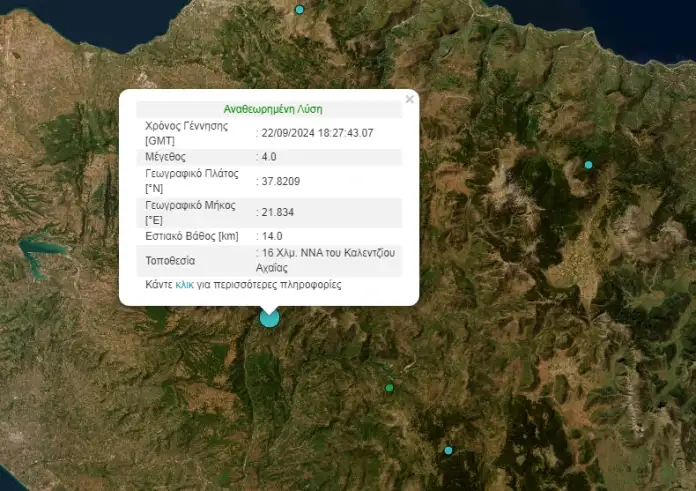Click the cyan marker at bottom of map
This screenshot has width=696, height=491.
448,450
